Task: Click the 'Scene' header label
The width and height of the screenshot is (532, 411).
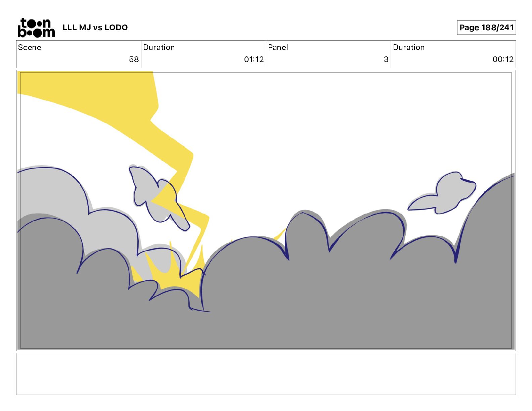Action: [30, 47]
